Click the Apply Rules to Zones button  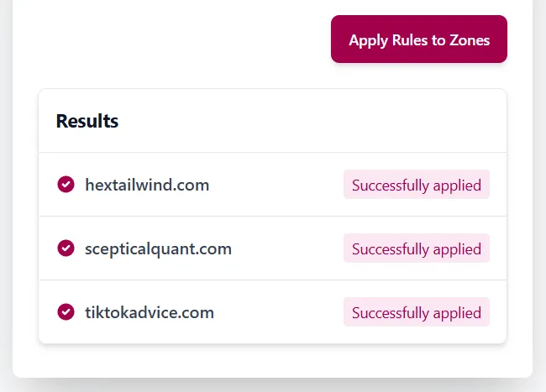(x=419, y=39)
